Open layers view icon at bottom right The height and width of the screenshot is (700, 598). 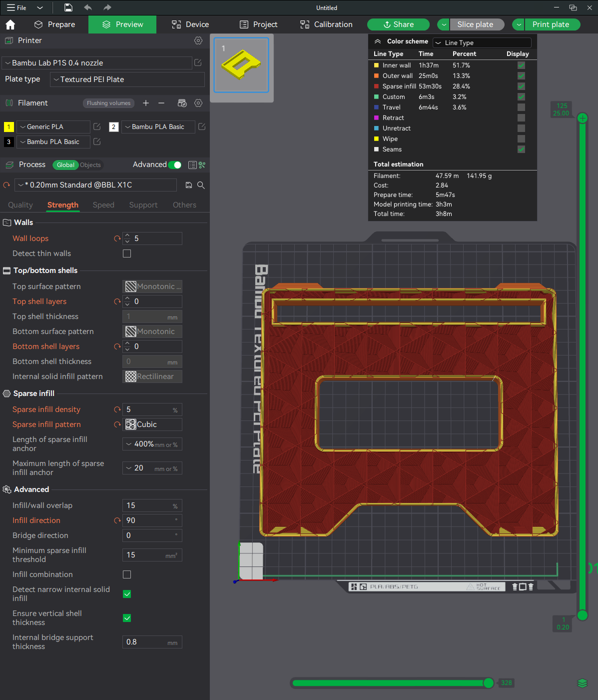pyautogui.click(x=582, y=683)
